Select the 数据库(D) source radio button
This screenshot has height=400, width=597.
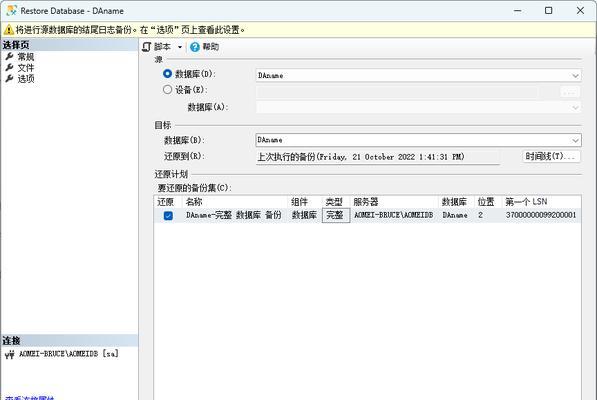point(167,73)
